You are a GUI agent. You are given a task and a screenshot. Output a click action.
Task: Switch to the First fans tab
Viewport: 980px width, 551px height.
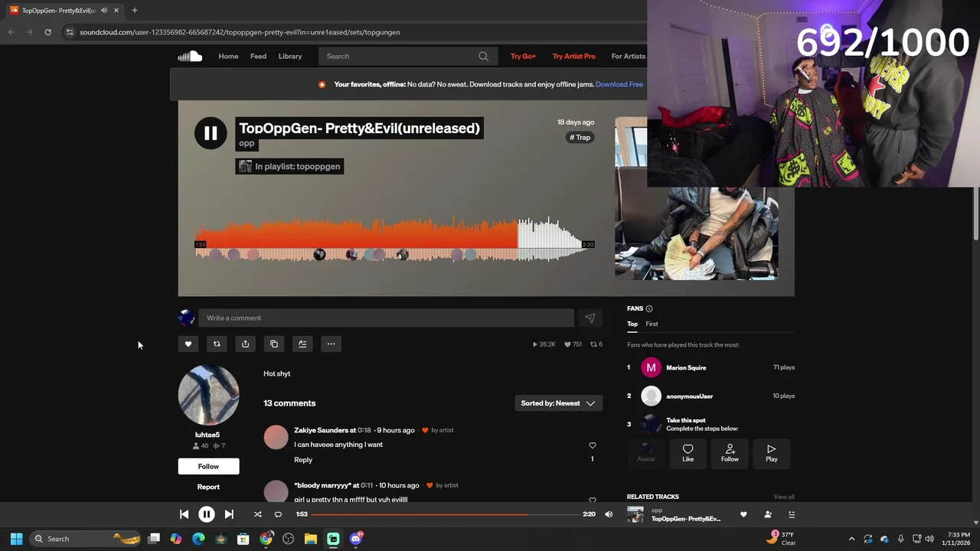(652, 324)
